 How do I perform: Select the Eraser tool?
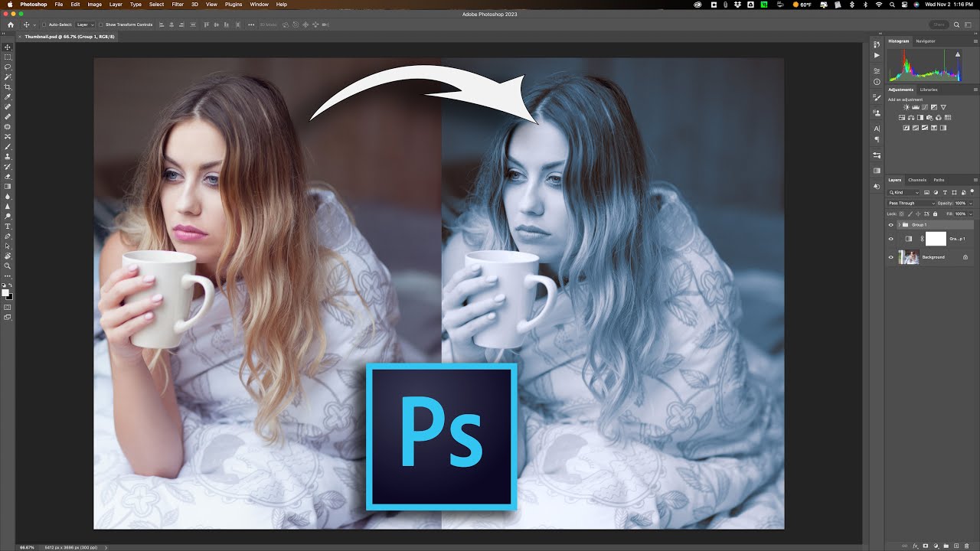click(8, 177)
